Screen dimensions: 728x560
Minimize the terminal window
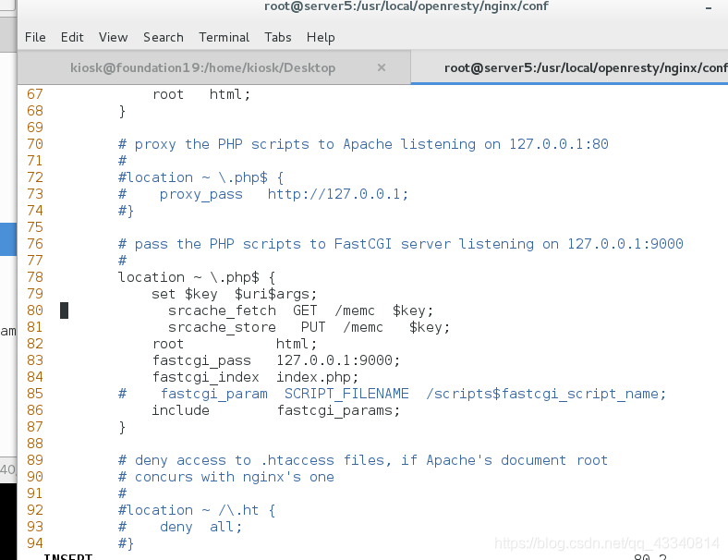pos(709,7)
